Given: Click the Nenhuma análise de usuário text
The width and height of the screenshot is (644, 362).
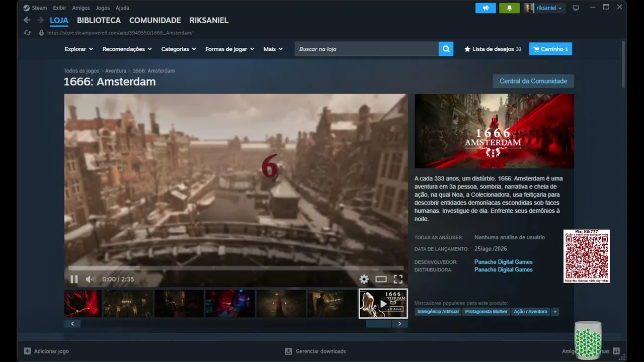Looking at the screenshot, I should tap(510, 237).
